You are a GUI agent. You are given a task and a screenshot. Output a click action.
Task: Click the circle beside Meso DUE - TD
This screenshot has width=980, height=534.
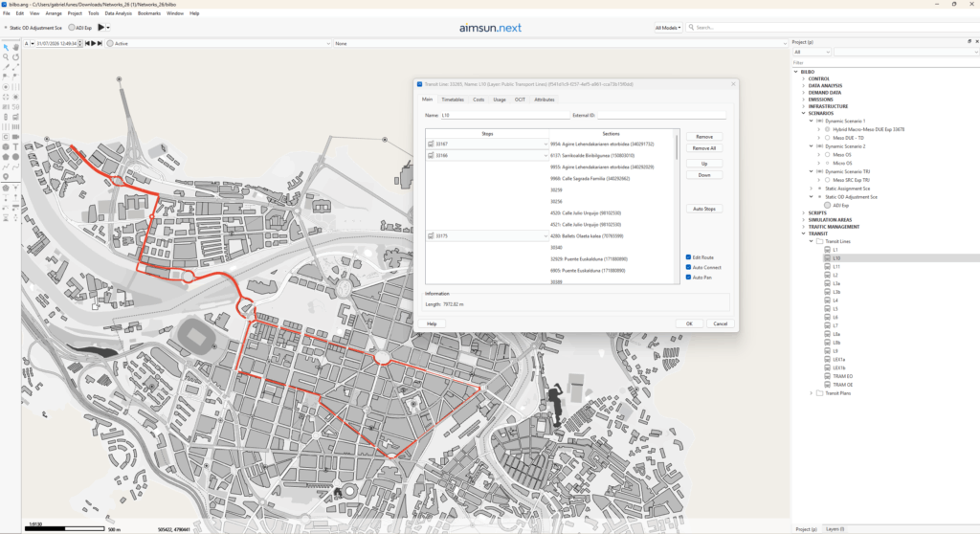coord(828,138)
